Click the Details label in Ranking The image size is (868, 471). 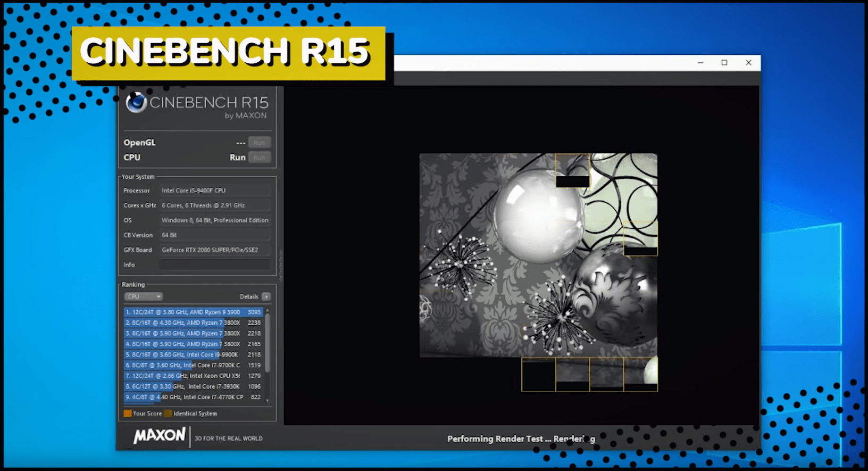[x=249, y=296]
